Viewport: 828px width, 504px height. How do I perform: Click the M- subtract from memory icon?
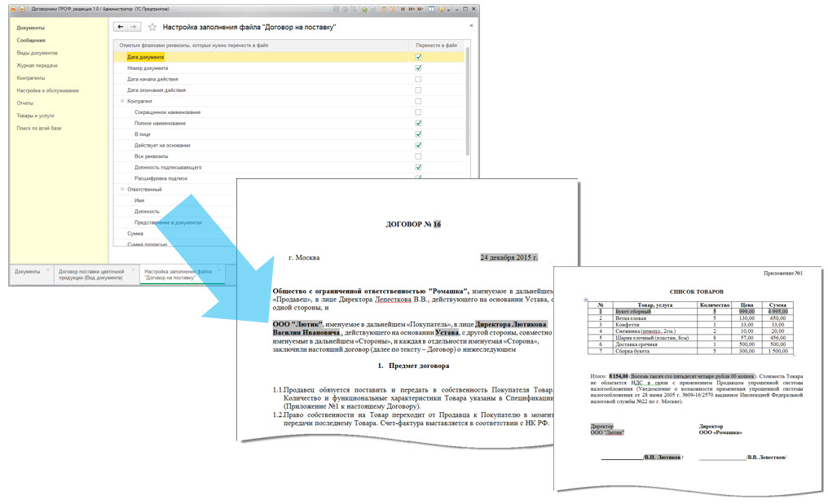click(x=421, y=9)
